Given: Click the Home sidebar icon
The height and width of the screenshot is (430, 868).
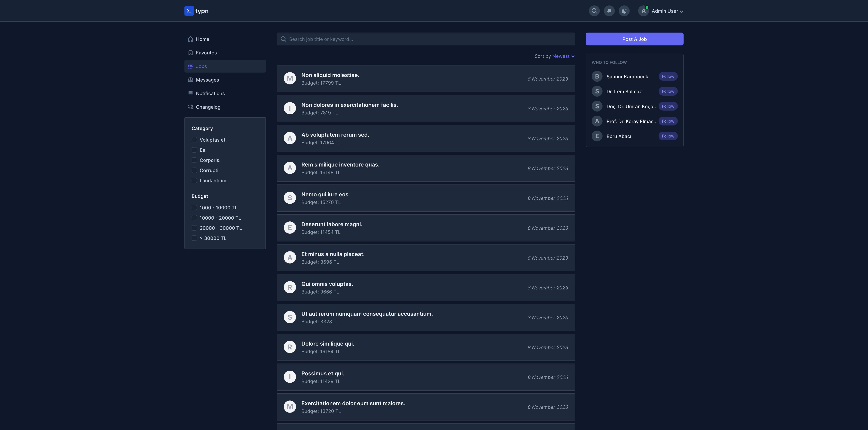Looking at the screenshot, I should [190, 39].
